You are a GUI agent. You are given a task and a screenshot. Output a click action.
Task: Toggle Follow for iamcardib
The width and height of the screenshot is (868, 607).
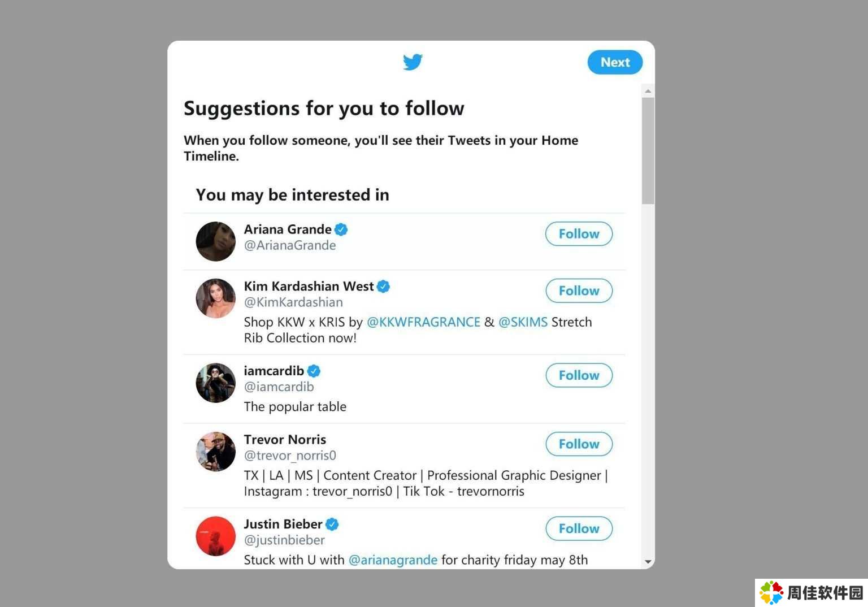click(579, 375)
